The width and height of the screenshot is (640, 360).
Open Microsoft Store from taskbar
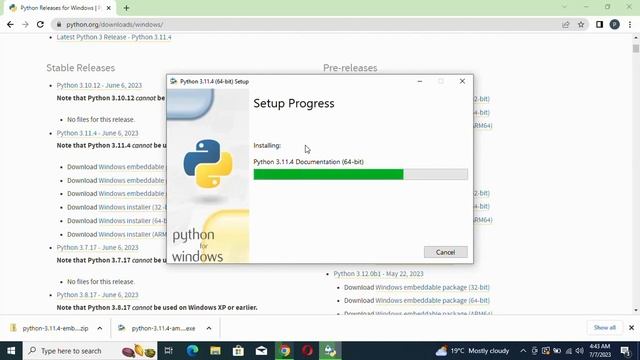[x=238, y=351]
